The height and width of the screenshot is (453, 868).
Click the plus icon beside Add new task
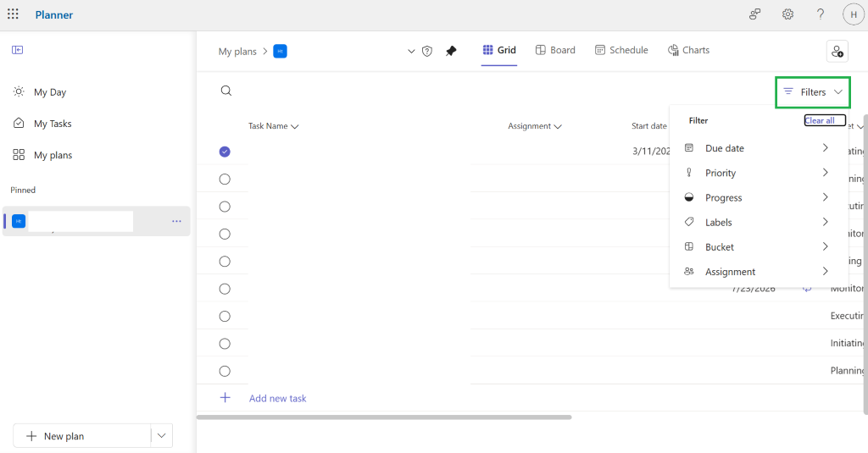[x=225, y=398]
